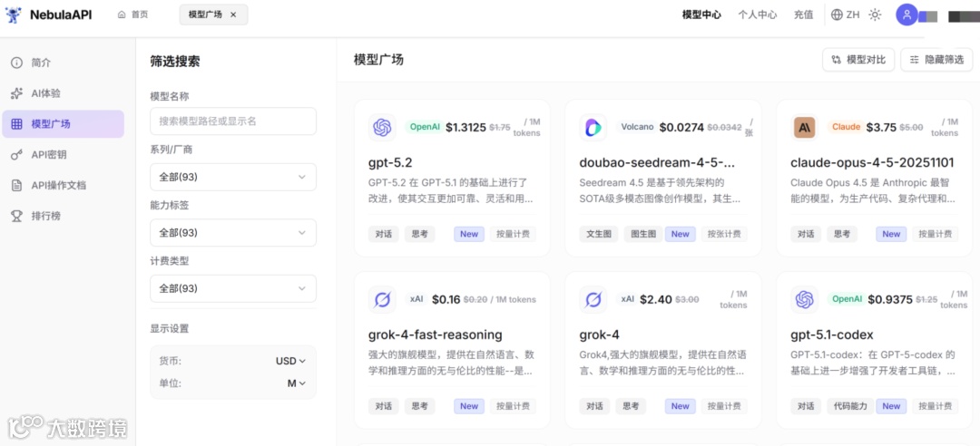Click the Claude vendor tag
The width and height of the screenshot is (980, 446).
click(x=847, y=127)
